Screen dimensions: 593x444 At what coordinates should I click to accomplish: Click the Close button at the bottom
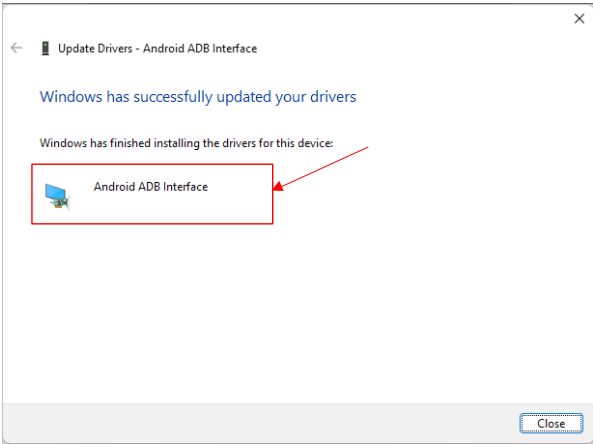(x=551, y=423)
